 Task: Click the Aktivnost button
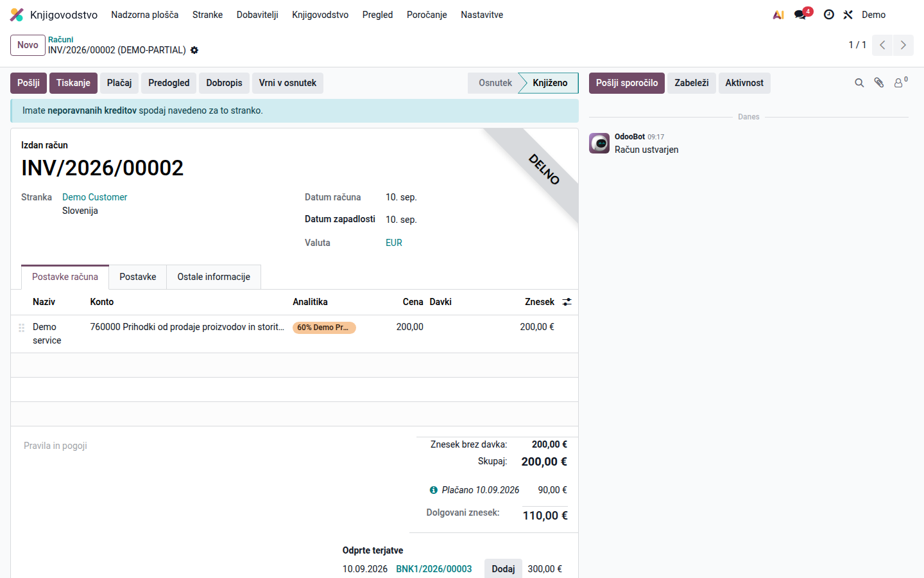point(744,83)
